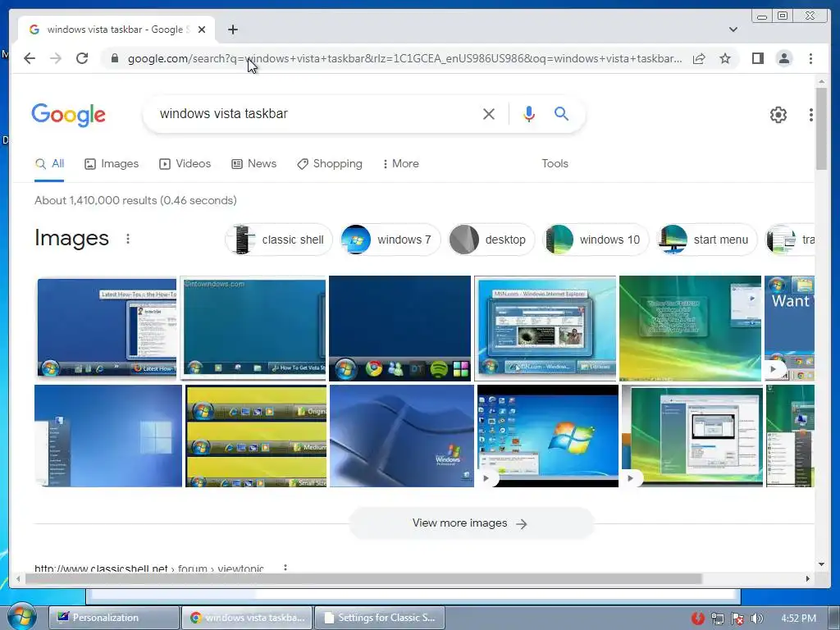Open the tab search dropdown arrow

click(733, 30)
